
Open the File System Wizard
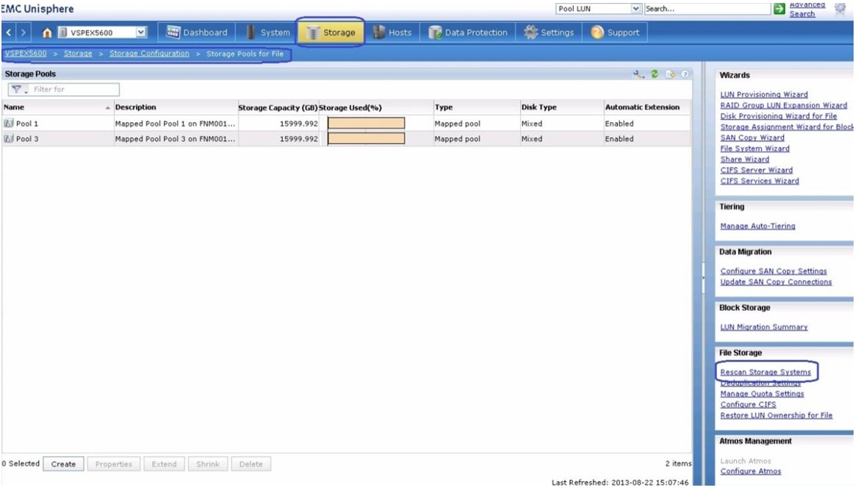755,148
